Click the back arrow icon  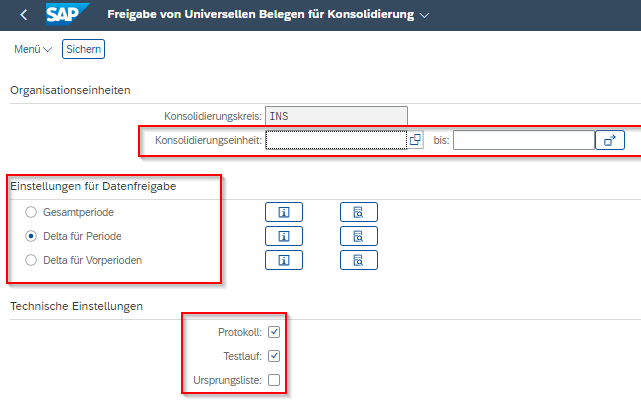(x=23, y=15)
